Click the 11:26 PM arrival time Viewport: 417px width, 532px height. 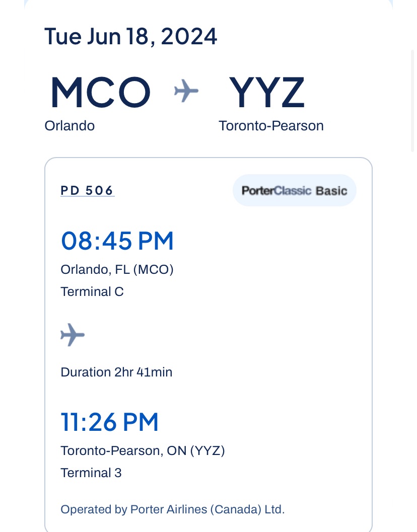(110, 422)
